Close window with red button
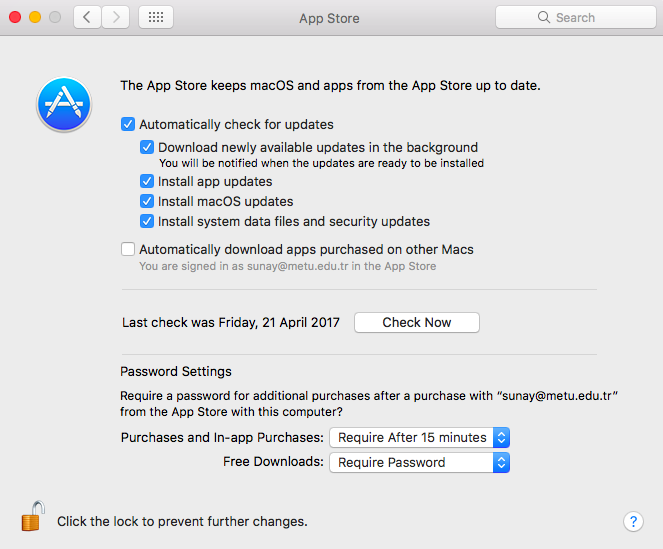 click(x=15, y=17)
